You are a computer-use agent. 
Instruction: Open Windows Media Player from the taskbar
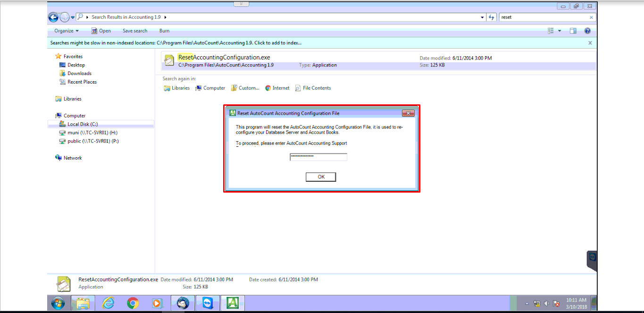tap(158, 303)
